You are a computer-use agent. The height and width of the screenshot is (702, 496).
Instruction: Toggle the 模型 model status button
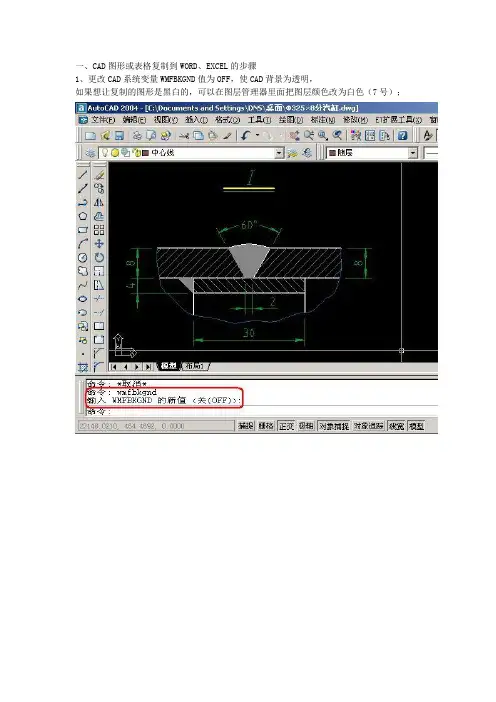pos(416,426)
